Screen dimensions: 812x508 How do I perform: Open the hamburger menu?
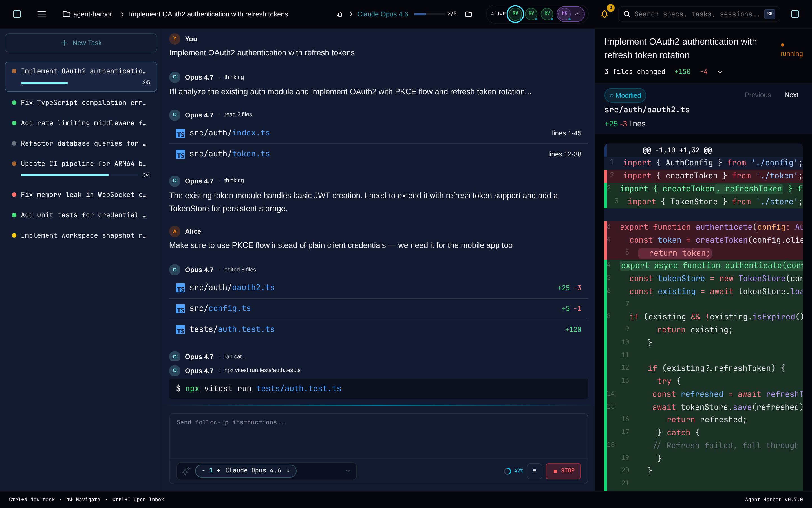pyautogui.click(x=42, y=14)
